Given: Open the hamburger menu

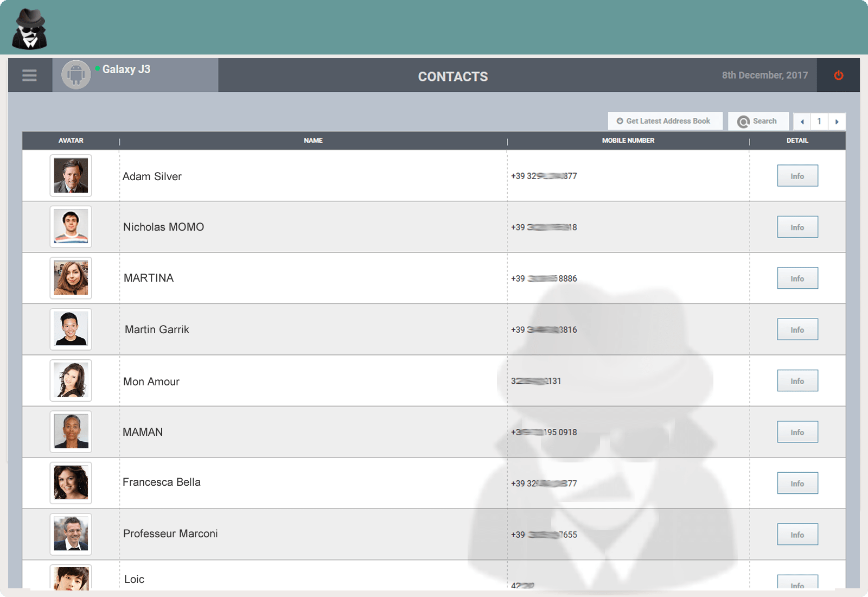Looking at the screenshot, I should coord(29,75).
